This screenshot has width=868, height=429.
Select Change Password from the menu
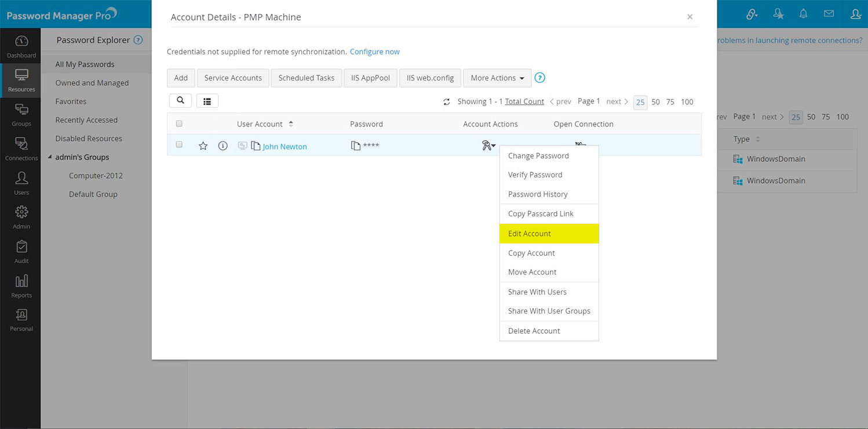(538, 155)
